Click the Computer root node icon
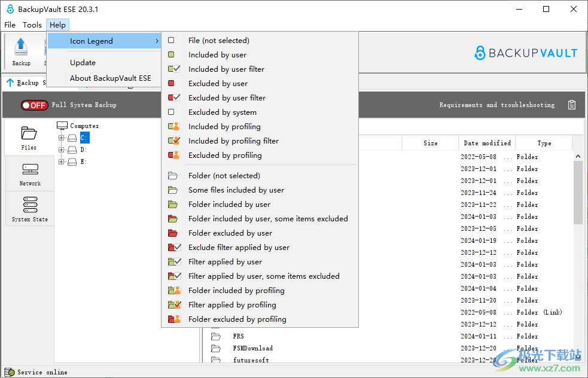 62,126
